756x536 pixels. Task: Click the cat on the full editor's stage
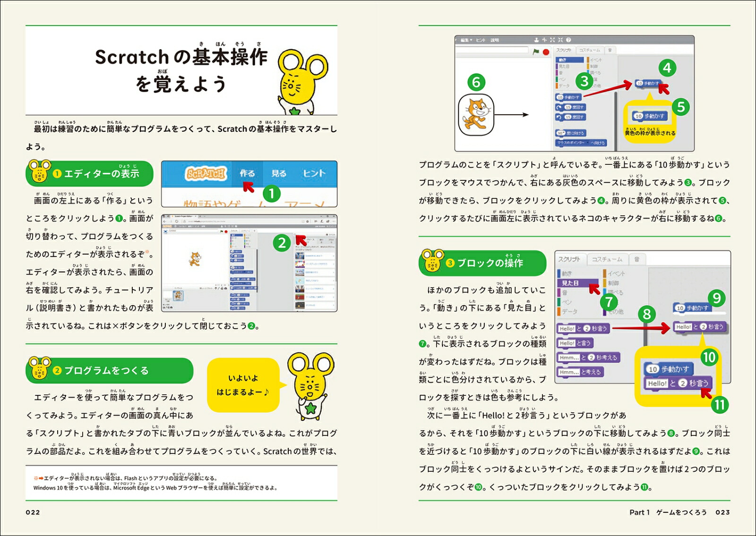pos(195,259)
